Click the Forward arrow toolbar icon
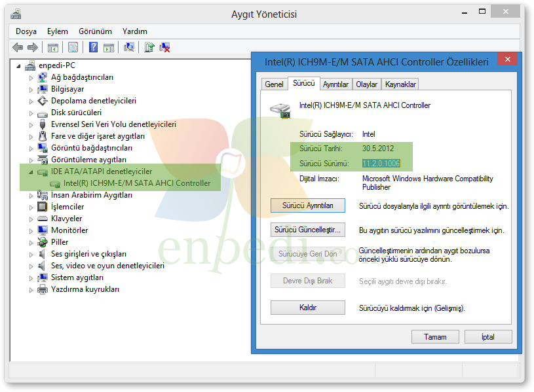 (32, 47)
